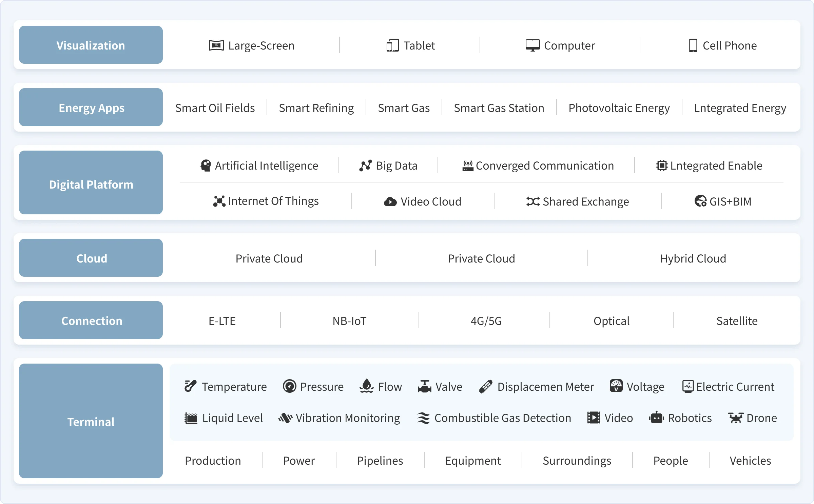Click the Vibration Monitoring icon
Image resolution: width=814 pixels, height=504 pixels.
click(x=286, y=418)
